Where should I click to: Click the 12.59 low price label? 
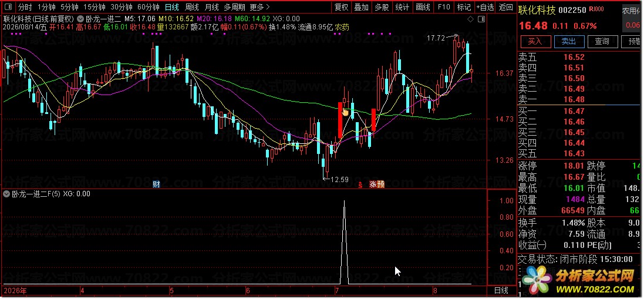coord(339,179)
